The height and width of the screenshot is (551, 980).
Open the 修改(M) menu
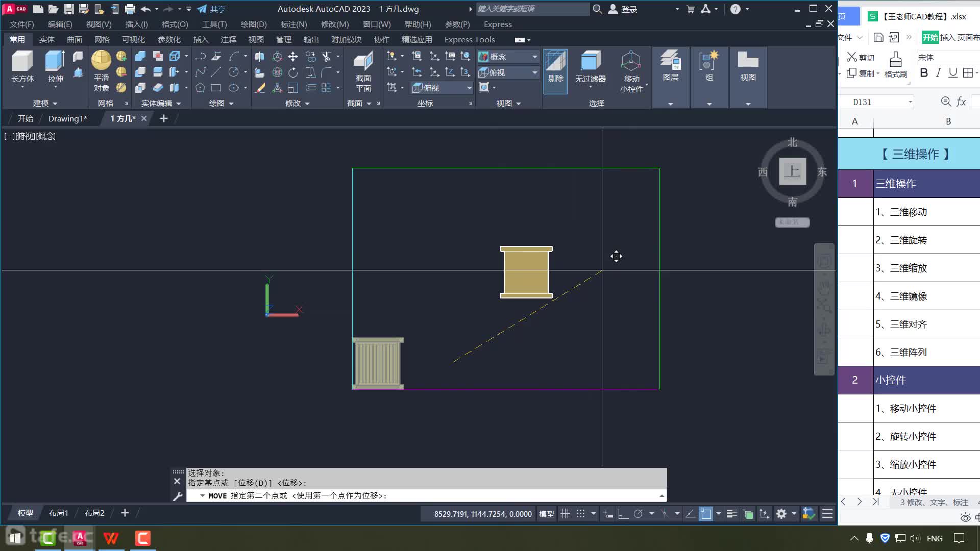click(335, 24)
